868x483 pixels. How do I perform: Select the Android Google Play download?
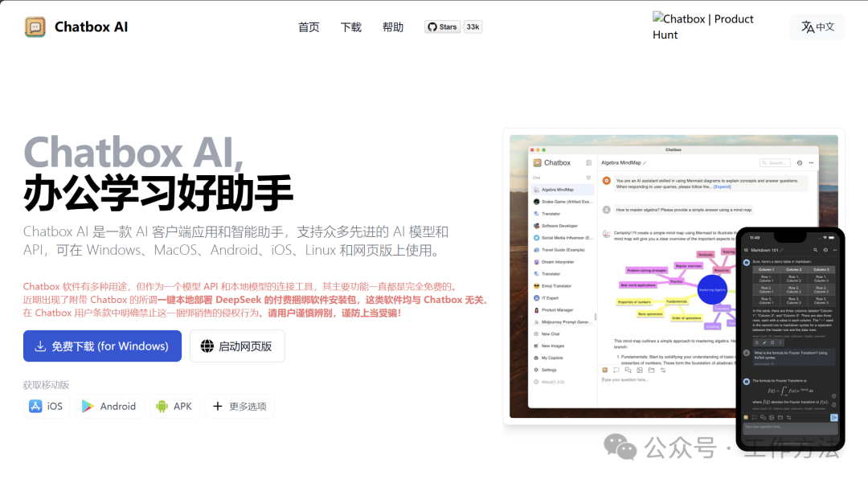[109, 406]
